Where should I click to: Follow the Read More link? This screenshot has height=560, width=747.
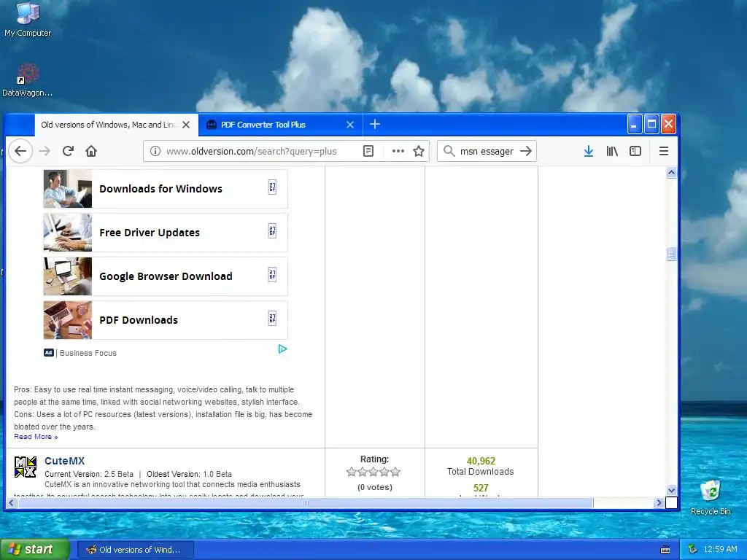click(36, 437)
